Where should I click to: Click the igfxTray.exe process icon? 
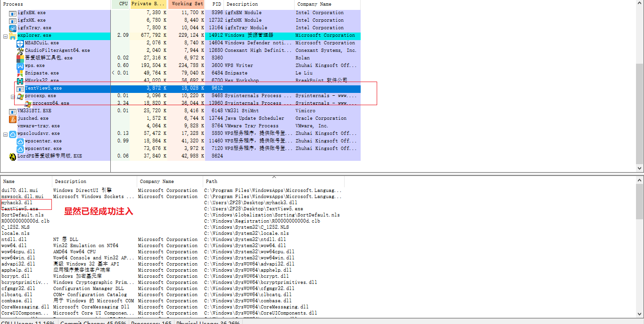13,28
